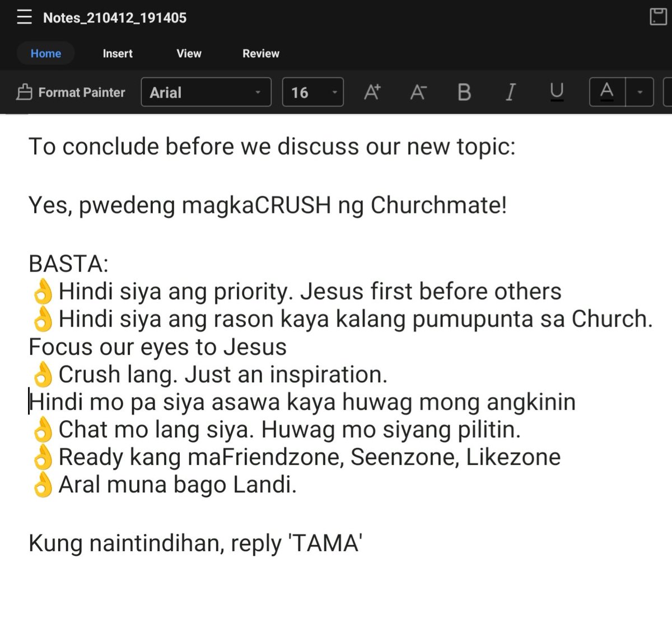Decrease font size with A- icon
The width and height of the screenshot is (672, 628).
[x=418, y=92]
